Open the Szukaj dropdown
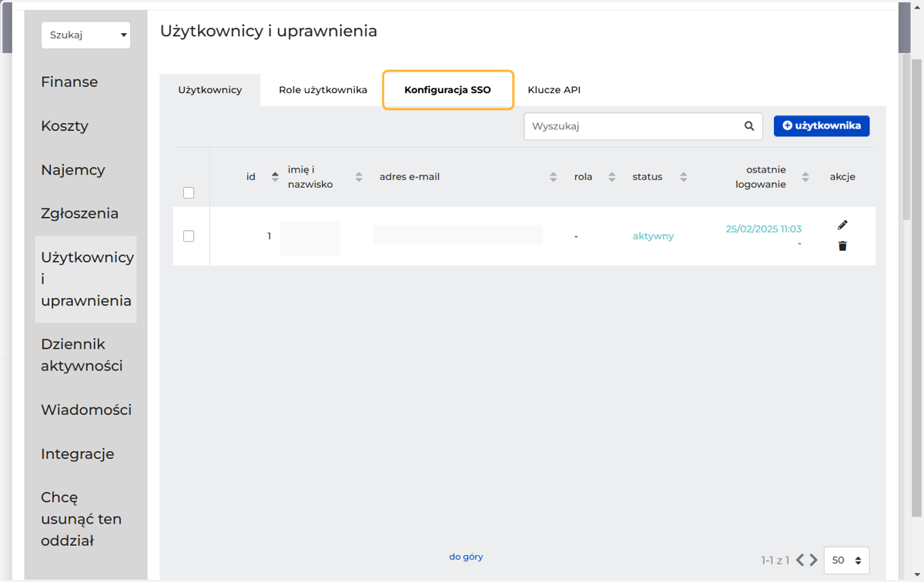Screen dimensions: 924x582 click(85, 35)
